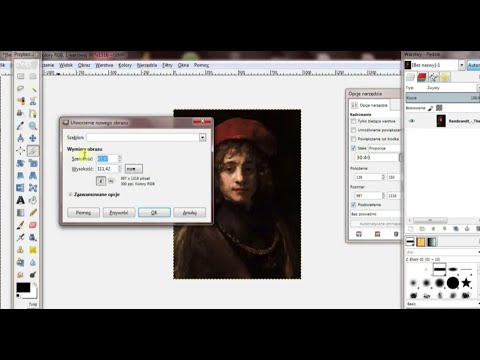Click the 'Przywróć' reset button
Viewport: 480px width, 360px height.
[x=119, y=212]
